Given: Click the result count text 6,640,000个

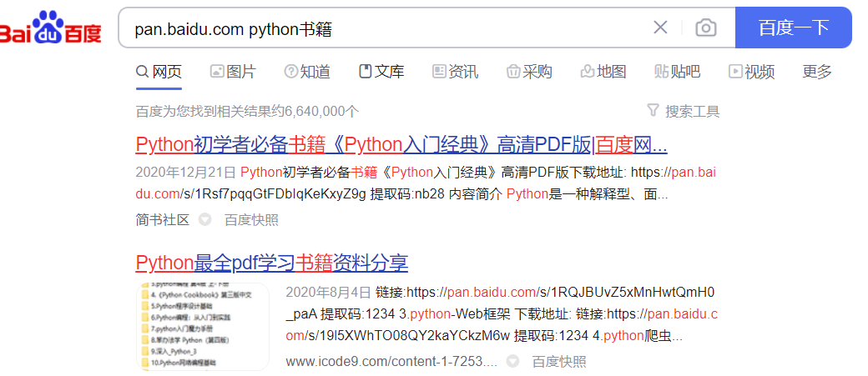Looking at the screenshot, I should [321, 112].
